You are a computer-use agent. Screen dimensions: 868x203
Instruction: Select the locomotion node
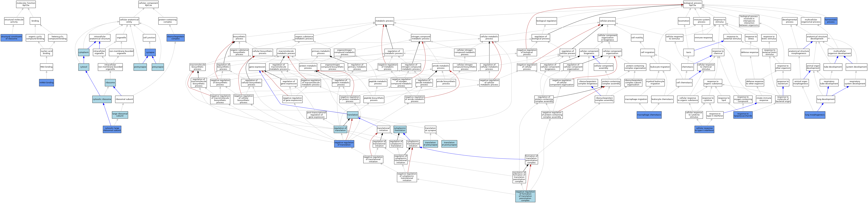[x=684, y=21]
